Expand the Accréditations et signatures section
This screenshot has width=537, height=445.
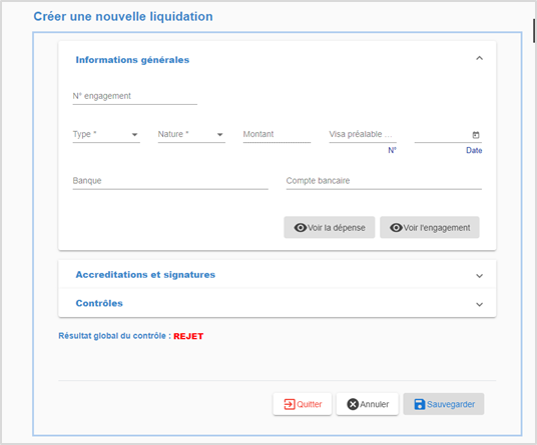(277, 275)
